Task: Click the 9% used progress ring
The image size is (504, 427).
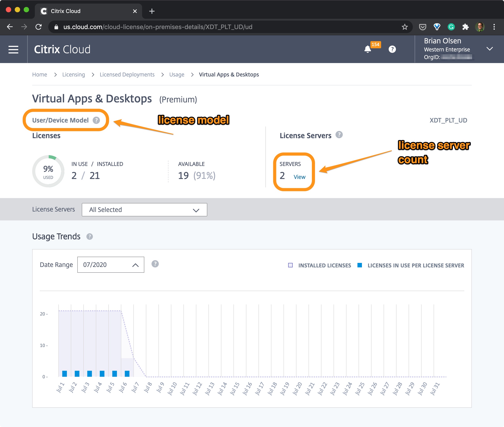Action: pyautogui.click(x=48, y=171)
